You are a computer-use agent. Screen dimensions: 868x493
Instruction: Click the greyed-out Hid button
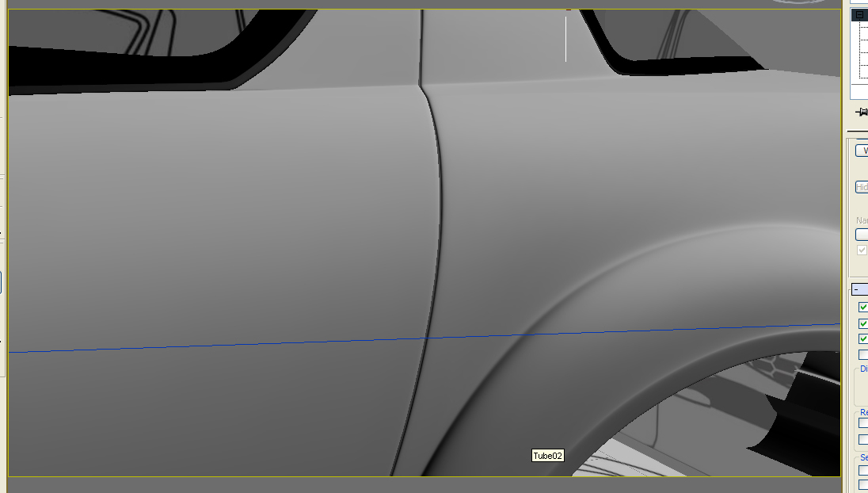(x=862, y=187)
